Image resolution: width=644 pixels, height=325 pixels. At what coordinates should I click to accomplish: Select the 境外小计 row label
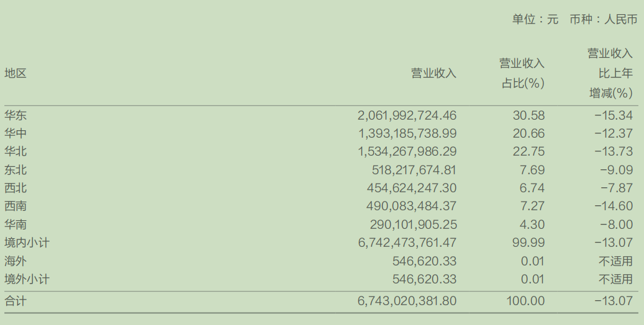click(x=27, y=279)
